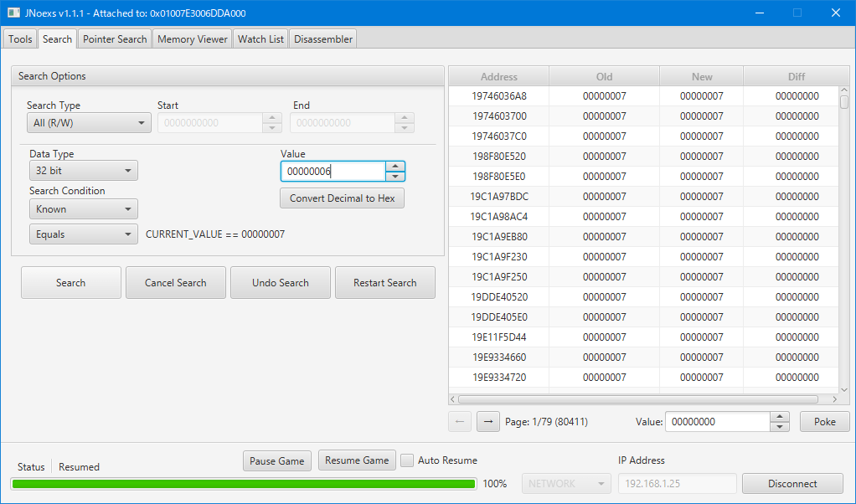Open the Data Type dropdown

(x=84, y=171)
